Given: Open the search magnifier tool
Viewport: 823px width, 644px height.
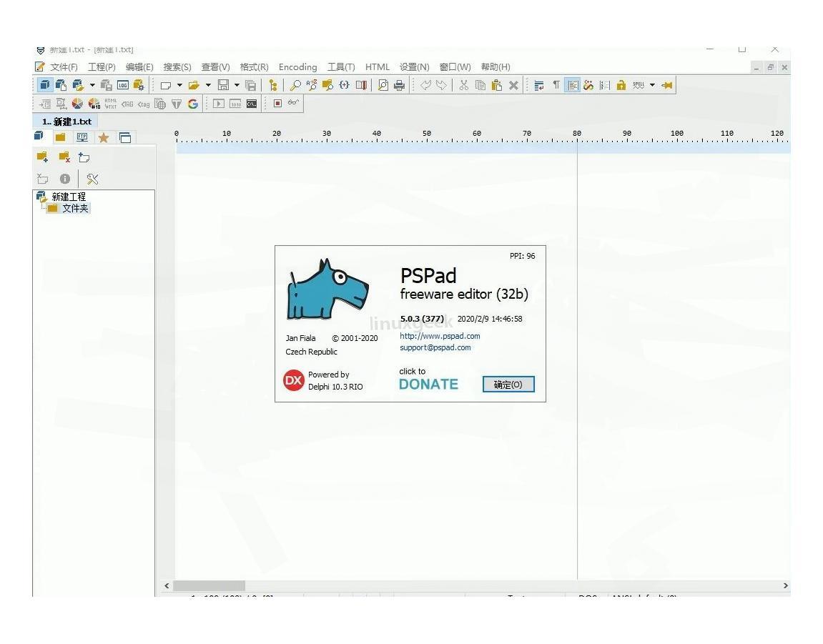Looking at the screenshot, I should (294, 85).
